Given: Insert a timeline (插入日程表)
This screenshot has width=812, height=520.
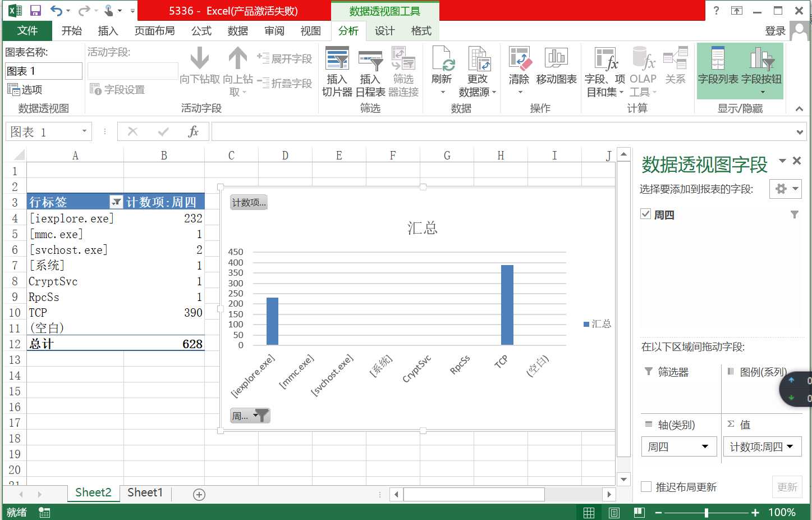Looking at the screenshot, I should (370, 72).
